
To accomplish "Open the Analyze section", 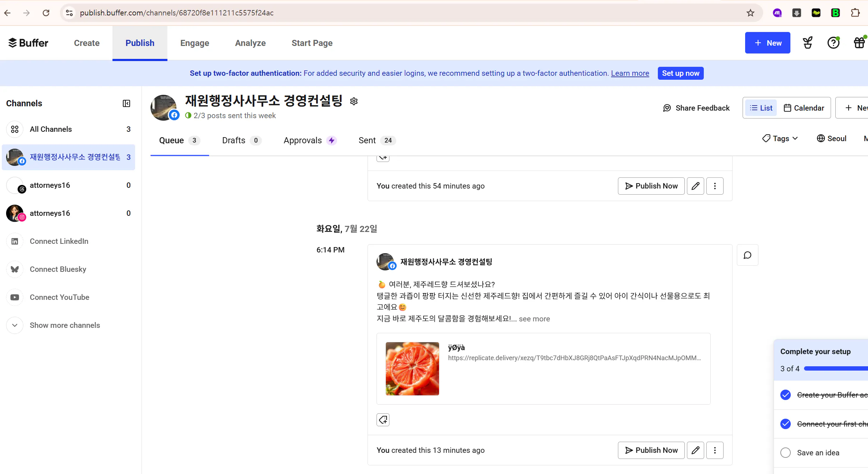I will [250, 43].
